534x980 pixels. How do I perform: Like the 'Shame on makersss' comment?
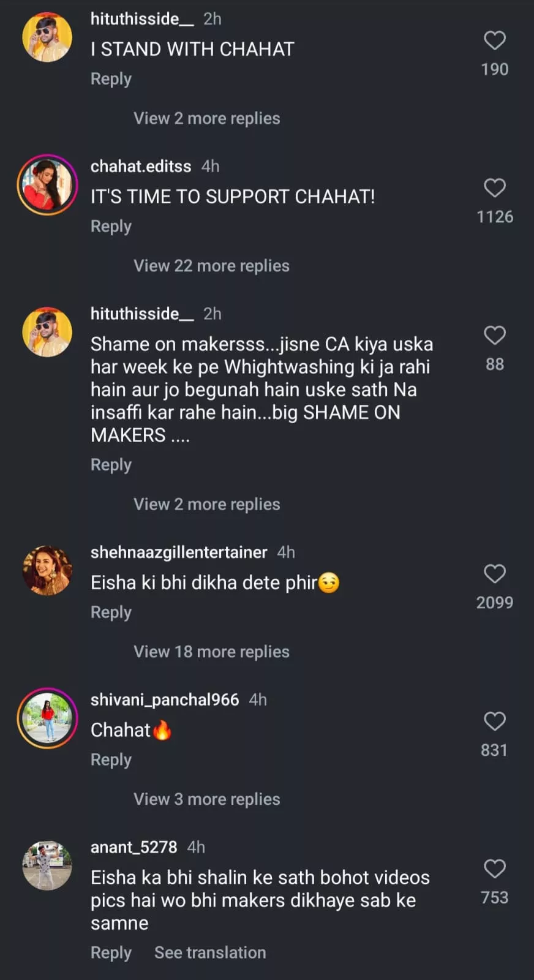494,336
